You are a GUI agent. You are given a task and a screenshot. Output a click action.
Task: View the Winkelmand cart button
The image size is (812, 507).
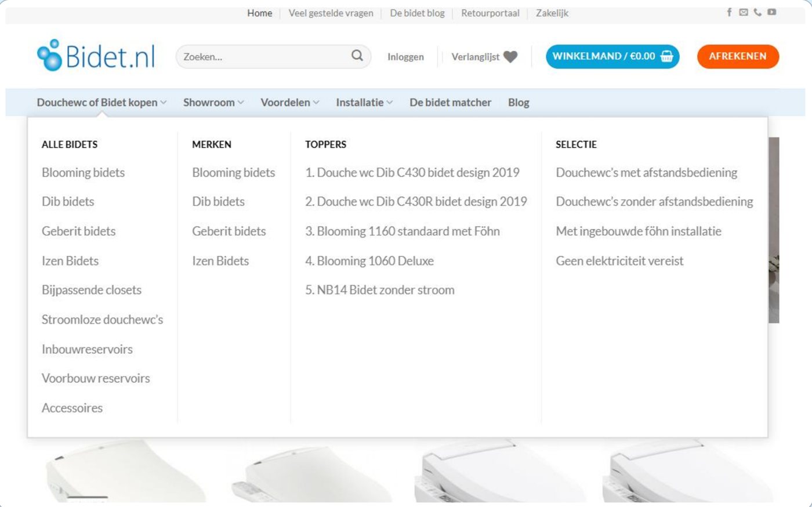point(612,56)
